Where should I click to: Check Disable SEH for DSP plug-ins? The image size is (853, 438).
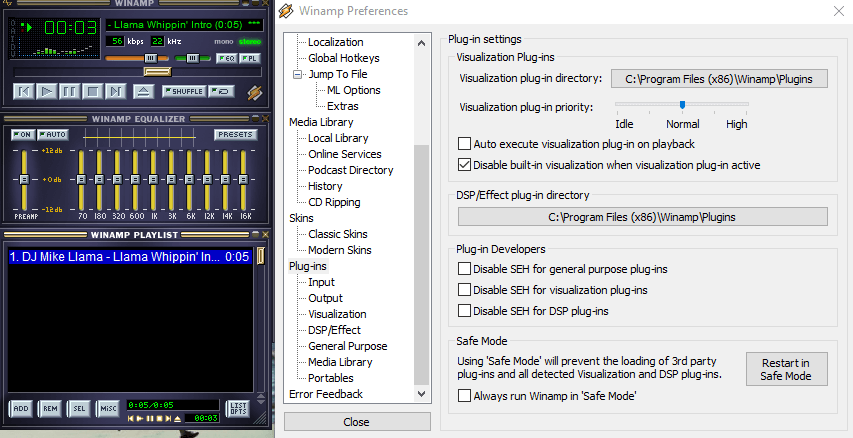(x=464, y=311)
